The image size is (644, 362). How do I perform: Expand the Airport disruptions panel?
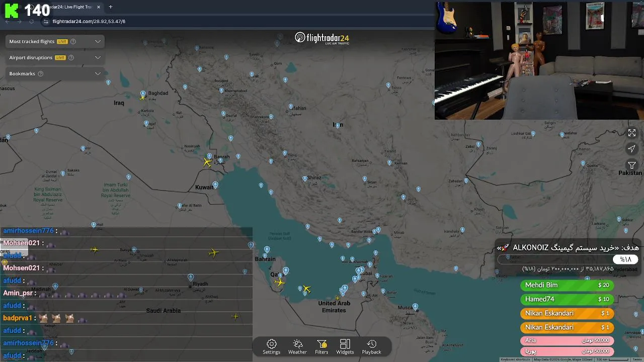pyautogui.click(x=98, y=57)
